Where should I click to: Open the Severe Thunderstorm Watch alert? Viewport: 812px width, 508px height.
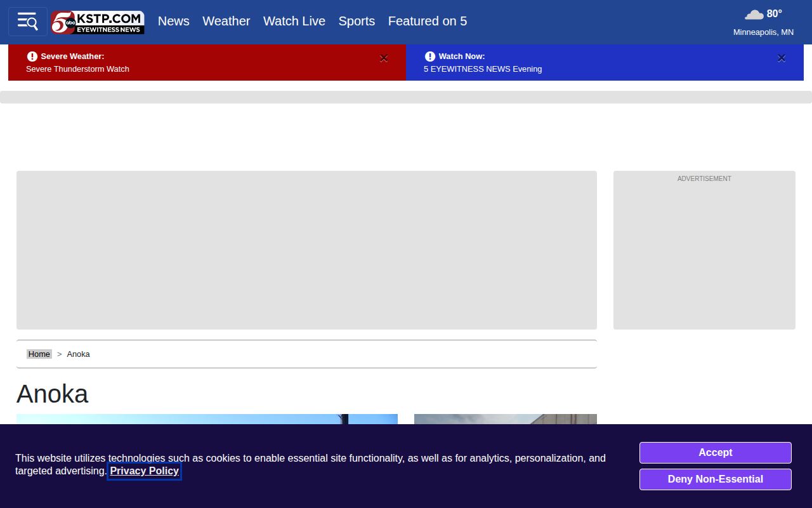pos(77,69)
